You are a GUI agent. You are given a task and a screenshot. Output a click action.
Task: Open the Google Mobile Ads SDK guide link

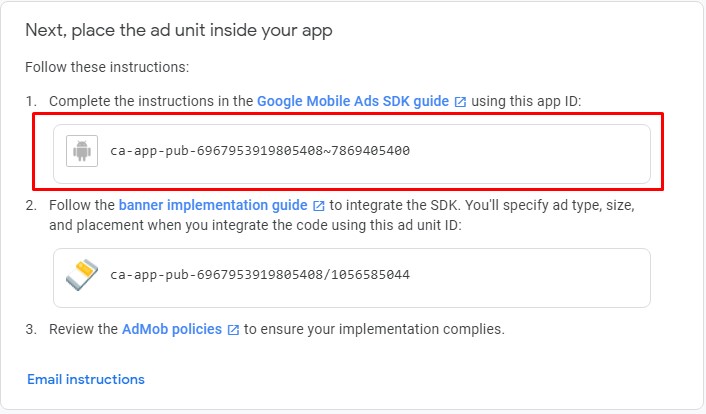(353, 101)
